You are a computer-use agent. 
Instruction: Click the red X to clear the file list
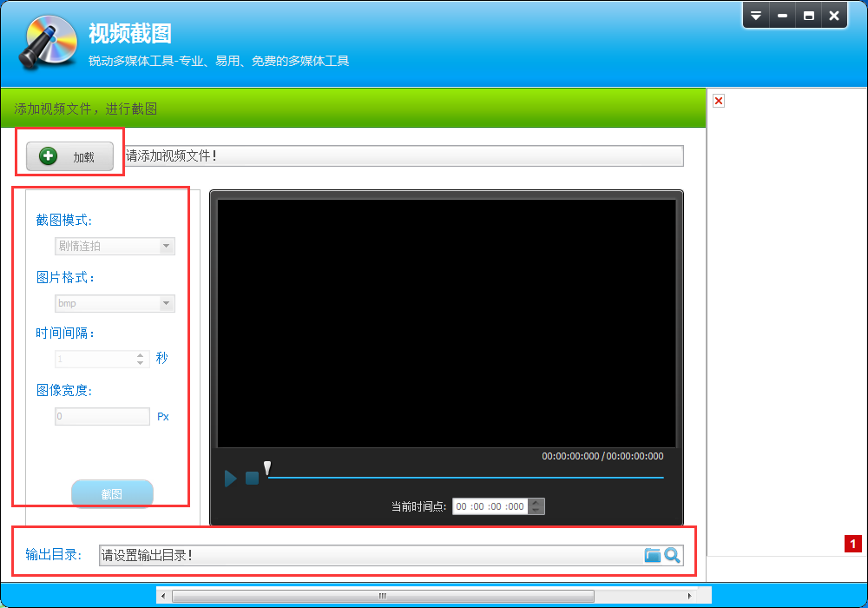[718, 101]
